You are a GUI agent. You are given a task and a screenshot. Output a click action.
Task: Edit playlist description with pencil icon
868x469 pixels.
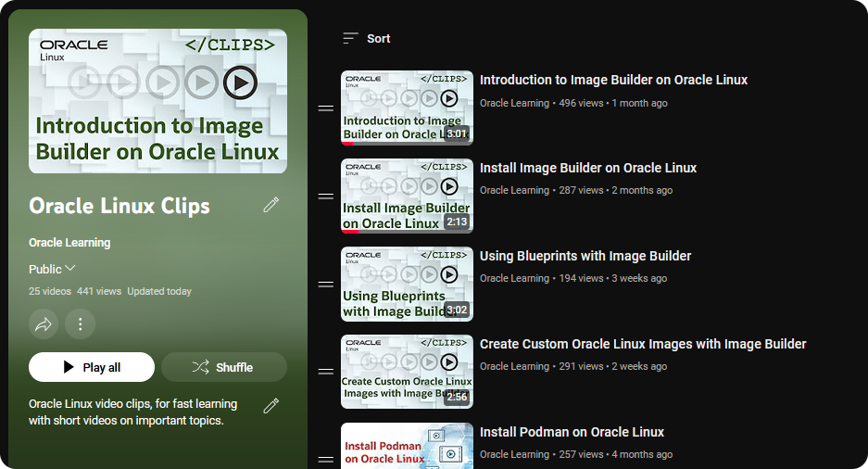click(x=270, y=405)
